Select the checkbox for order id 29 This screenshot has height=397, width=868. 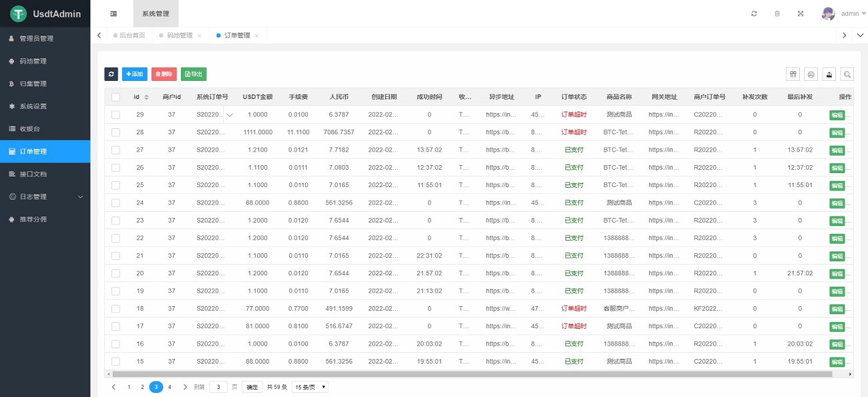[x=116, y=115]
